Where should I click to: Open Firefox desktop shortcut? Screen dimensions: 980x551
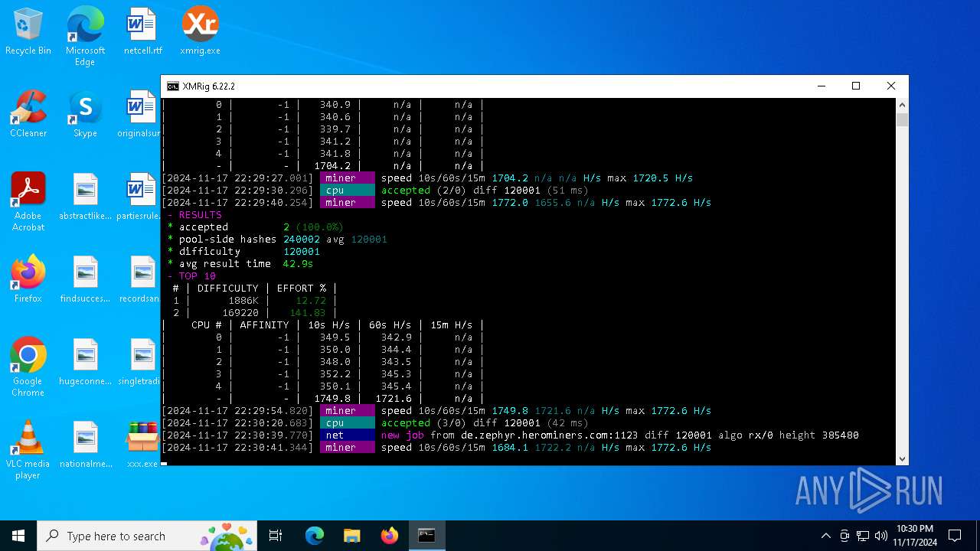pos(28,279)
